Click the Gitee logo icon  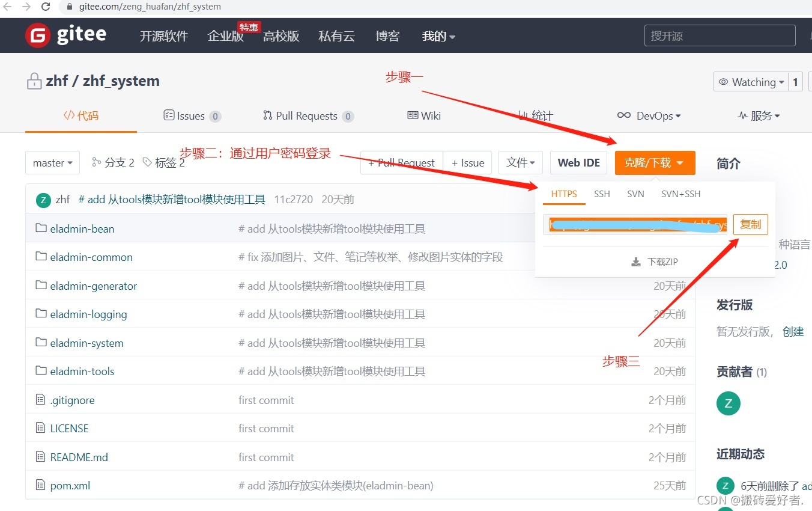tap(37, 35)
